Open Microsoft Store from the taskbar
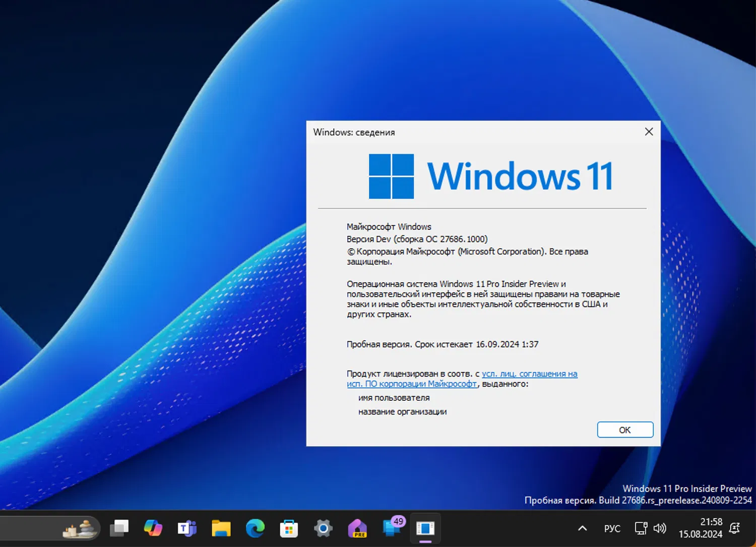Screen dimensions: 756x547 tap(289, 528)
